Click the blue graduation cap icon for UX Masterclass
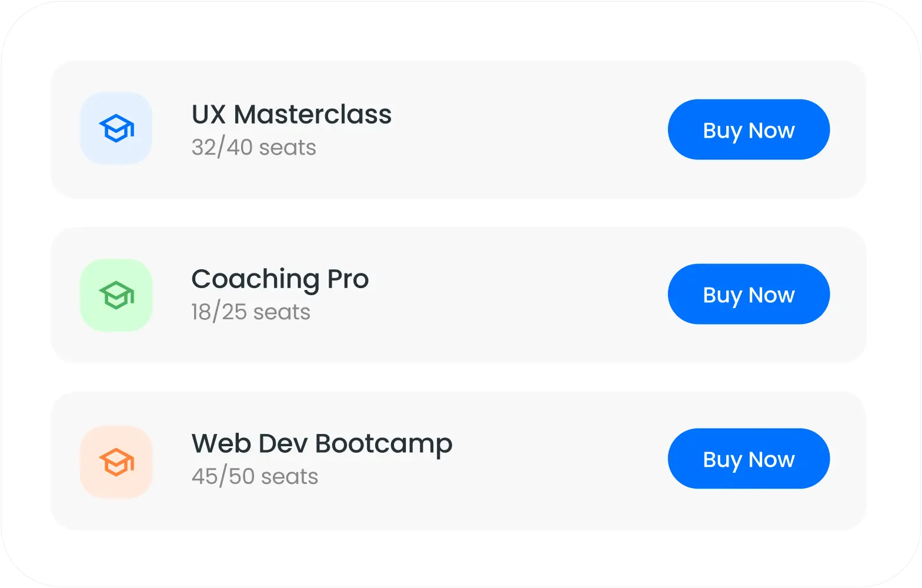Viewport: 922px width, 588px height. tap(116, 128)
